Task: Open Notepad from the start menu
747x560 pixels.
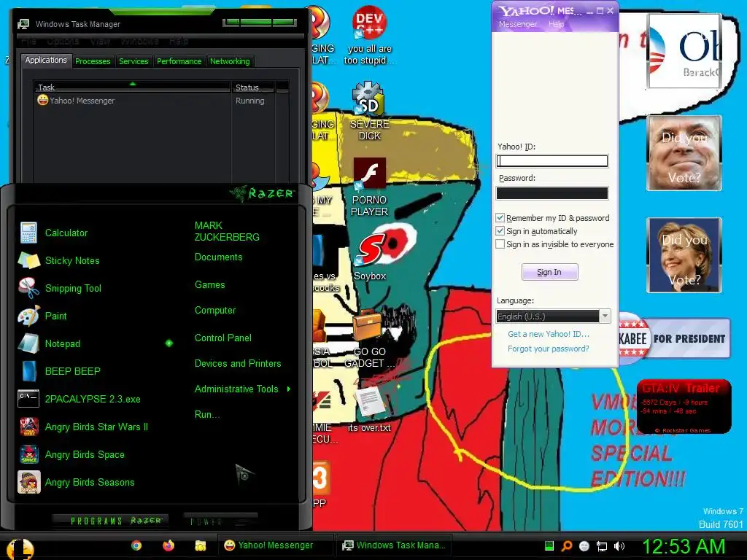Action: (x=50, y=343)
